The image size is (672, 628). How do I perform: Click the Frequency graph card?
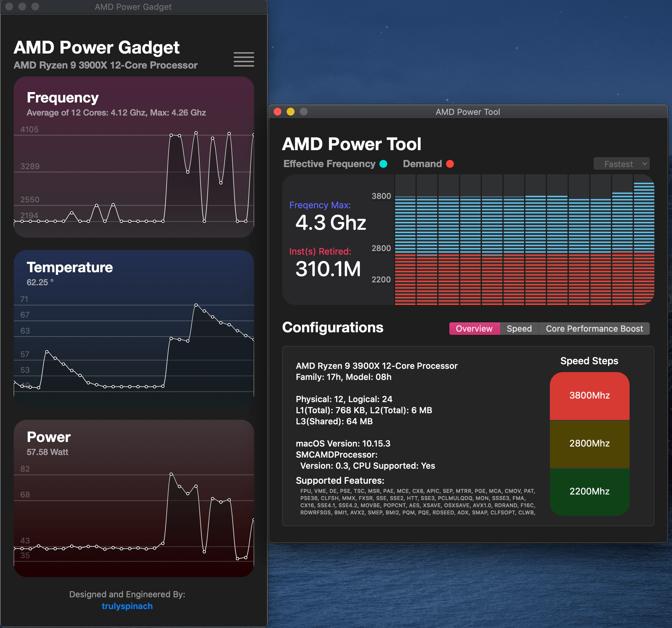point(134,157)
